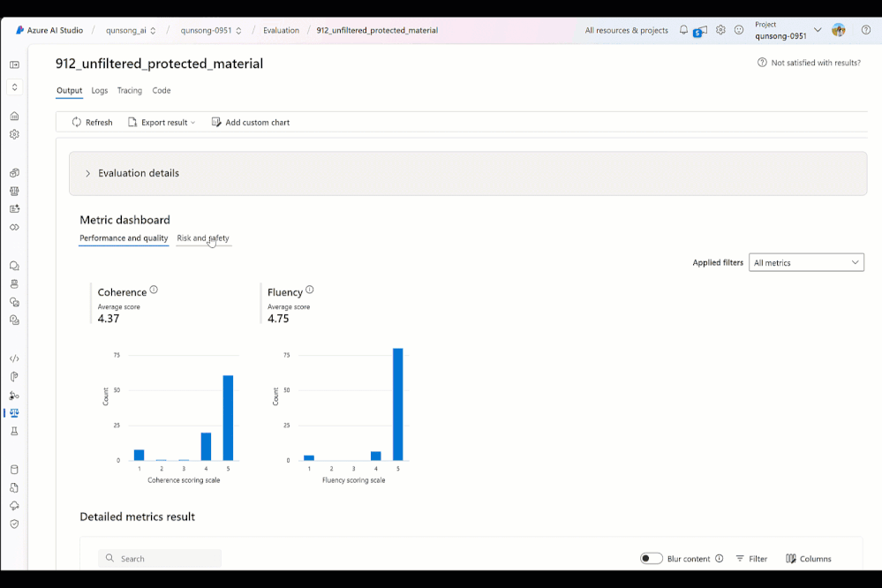Image resolution: width=882 pixels, height=588 pixels.
Task: Open header settings gear icon
Action: click(x=720, y=30)
